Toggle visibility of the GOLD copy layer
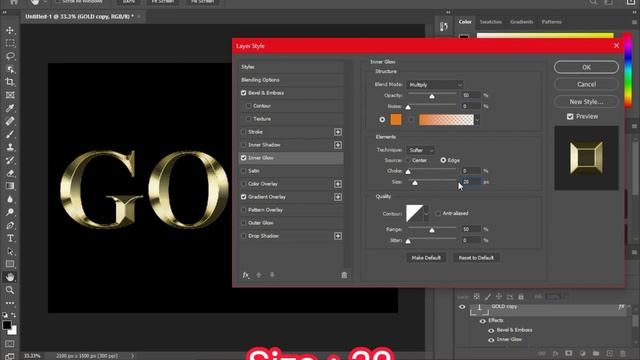Image resolution: width=640 pixels, height=360 pixels. (x=462, y=307)
